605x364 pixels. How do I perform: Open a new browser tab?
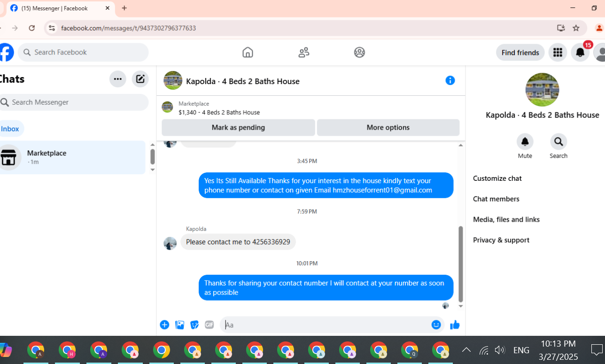click(124, 8)
